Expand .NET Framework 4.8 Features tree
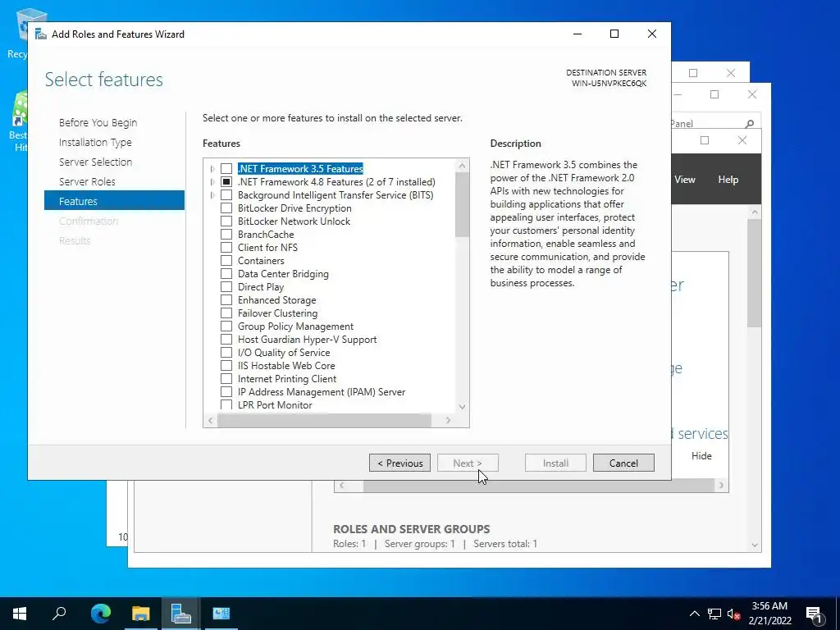 pos(212,182)
